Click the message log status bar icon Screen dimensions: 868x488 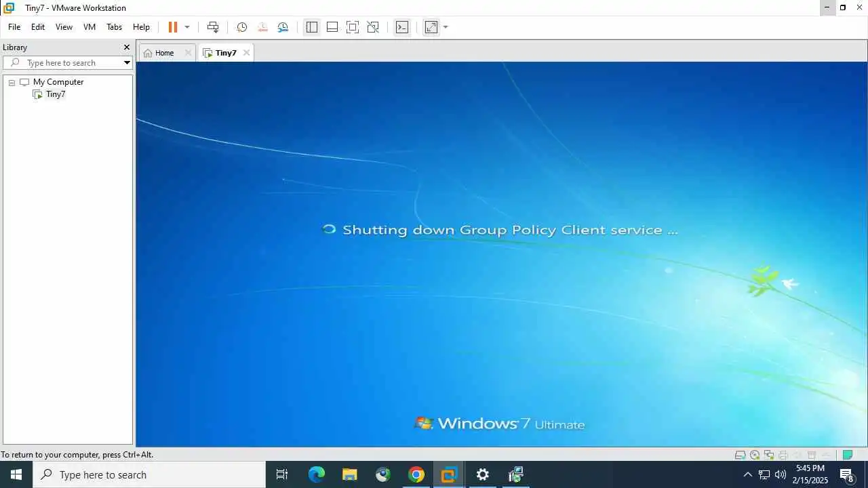click(x=848, y=455)
